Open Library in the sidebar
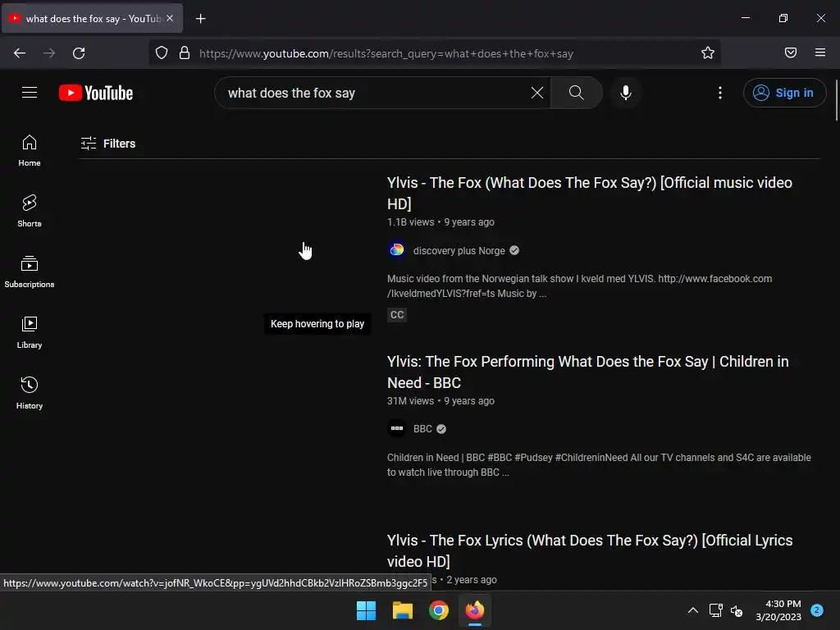840x630 pixels. tap(30, 333)
